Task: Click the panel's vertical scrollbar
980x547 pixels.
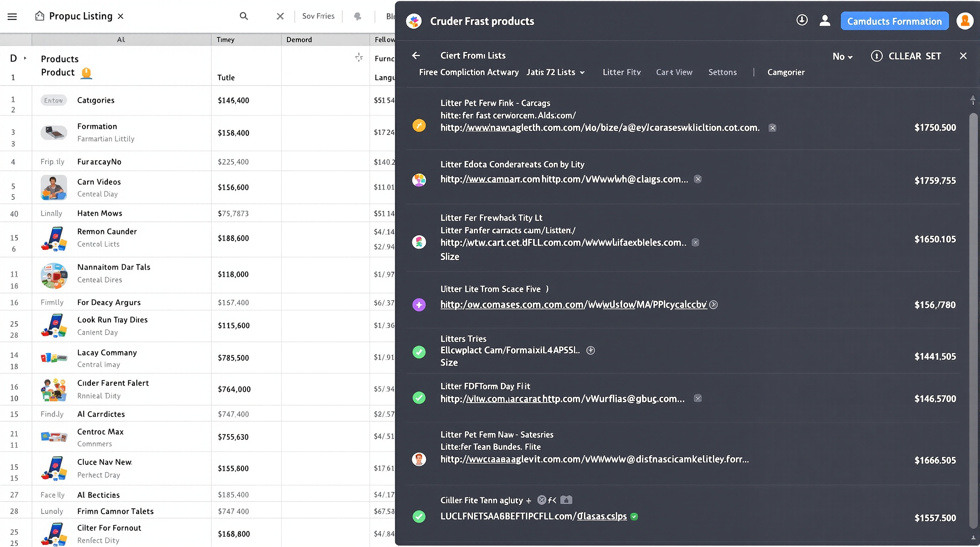Action: pos(973,319)
